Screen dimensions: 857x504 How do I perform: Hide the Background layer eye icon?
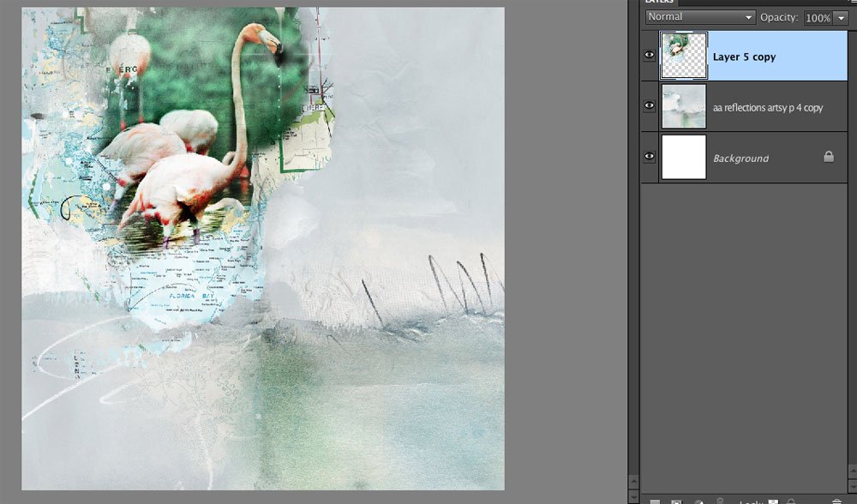click(x=650, y=156)
